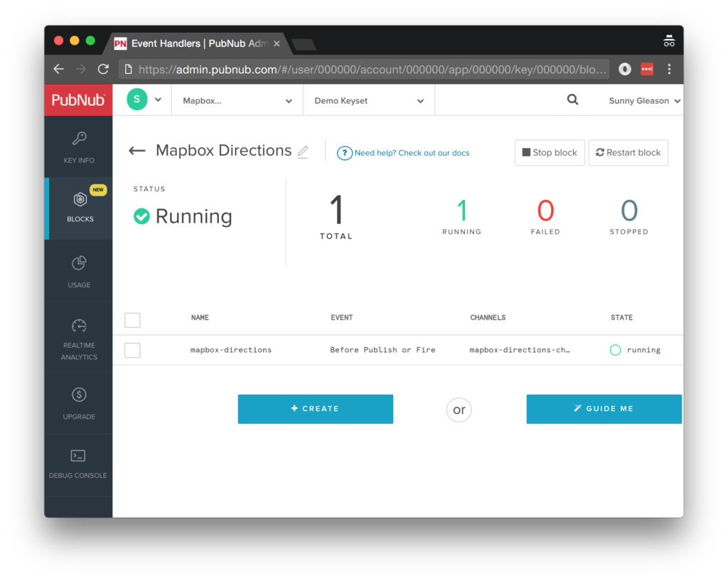This screenshot has height=581, width=728.
Task: Click the Stop block button
Action: point(550,152)
